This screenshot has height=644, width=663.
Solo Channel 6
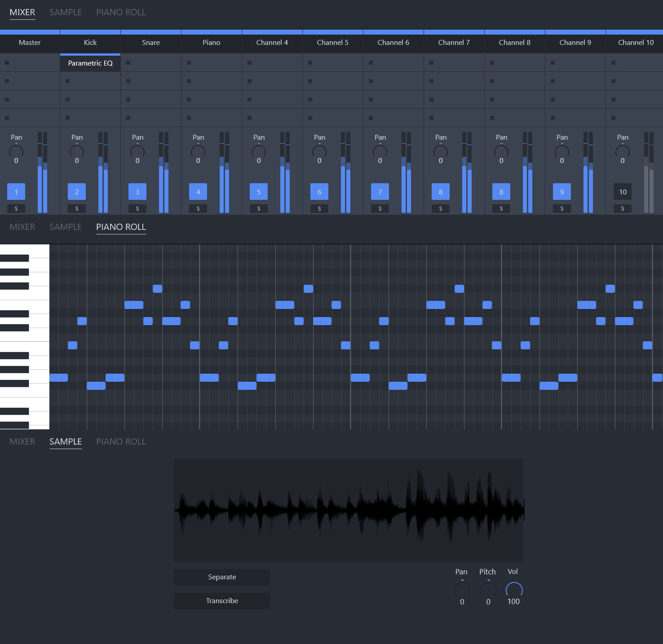pyautogui.click(x=380, y=208)
